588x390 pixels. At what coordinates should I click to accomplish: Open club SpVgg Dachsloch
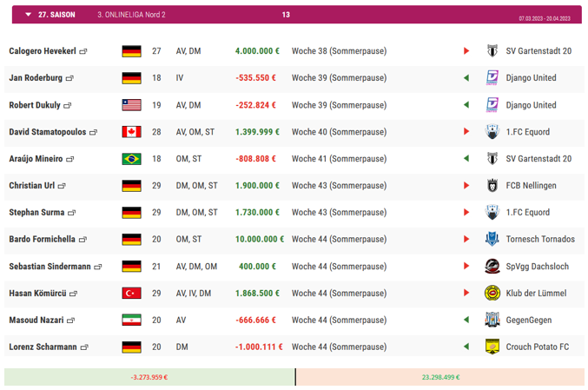[x=538, y=267]
